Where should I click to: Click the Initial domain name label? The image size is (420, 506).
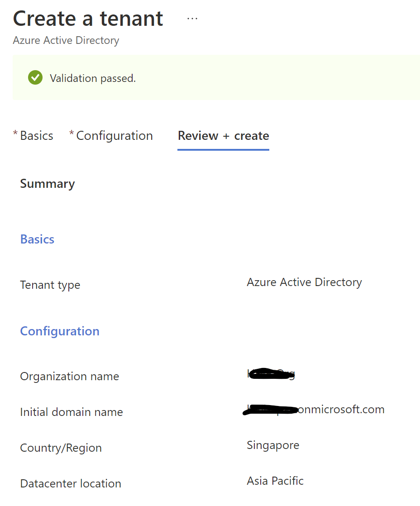click(72, 412)
